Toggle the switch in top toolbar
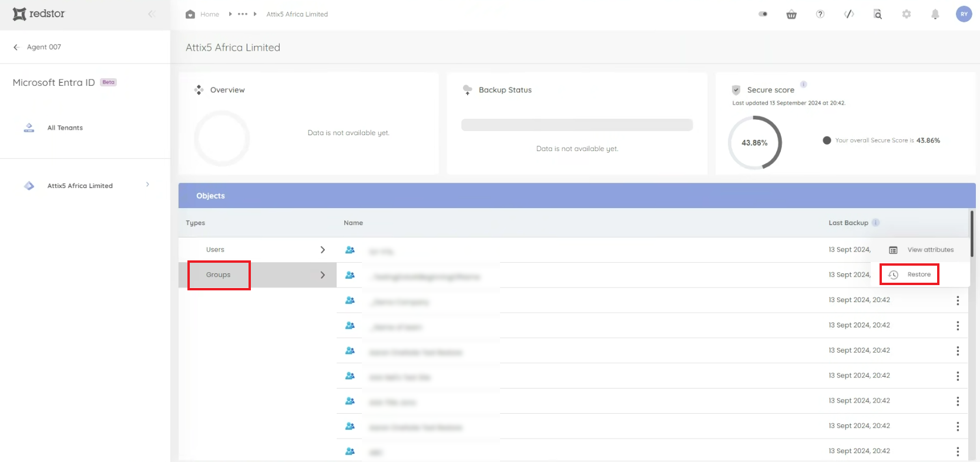This screenshot has width=980, height=462. [x=763, y=14]
